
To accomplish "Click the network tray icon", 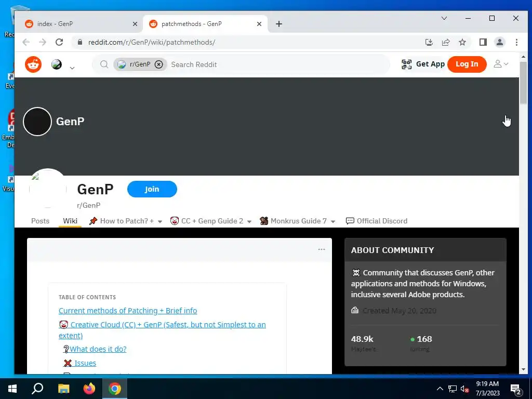I will click(x=453, y=389).
